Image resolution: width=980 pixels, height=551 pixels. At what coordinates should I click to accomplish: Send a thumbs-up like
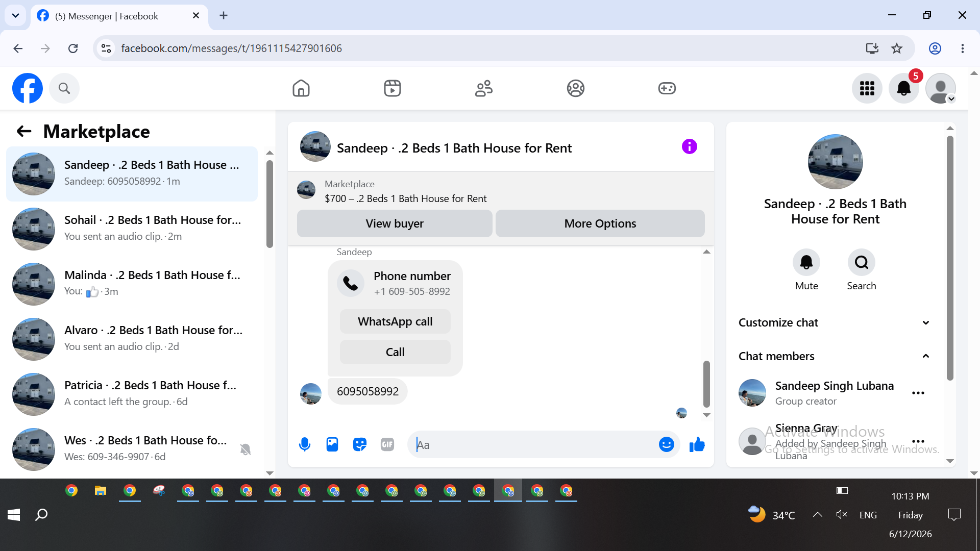point(697,445)
